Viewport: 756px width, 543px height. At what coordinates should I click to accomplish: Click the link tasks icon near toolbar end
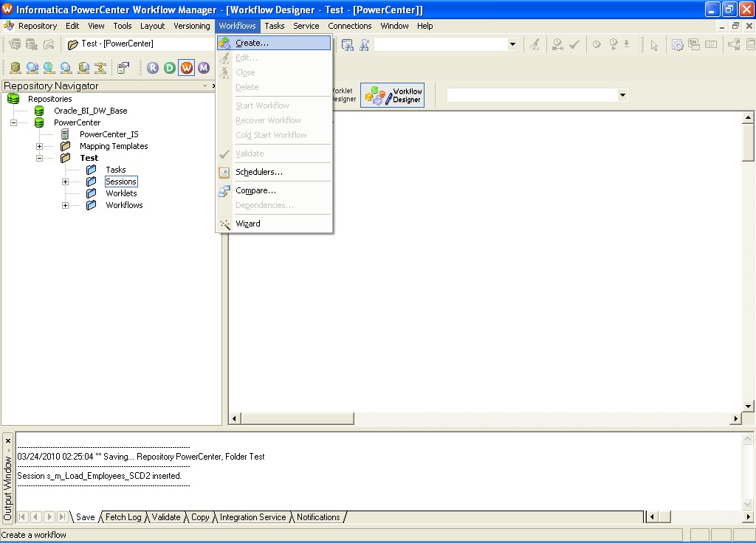(x=733, y=45)
